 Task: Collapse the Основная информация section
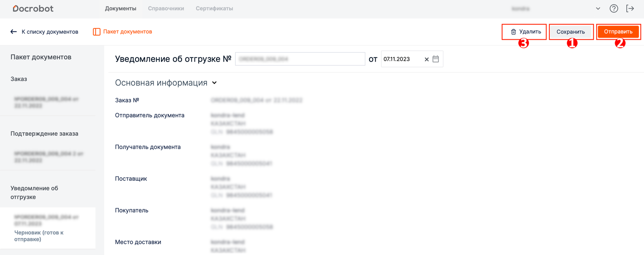pos(214,83)
